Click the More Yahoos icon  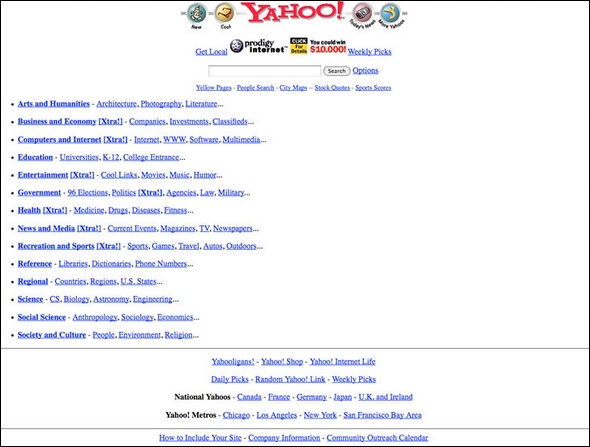(x=391, y=16)
